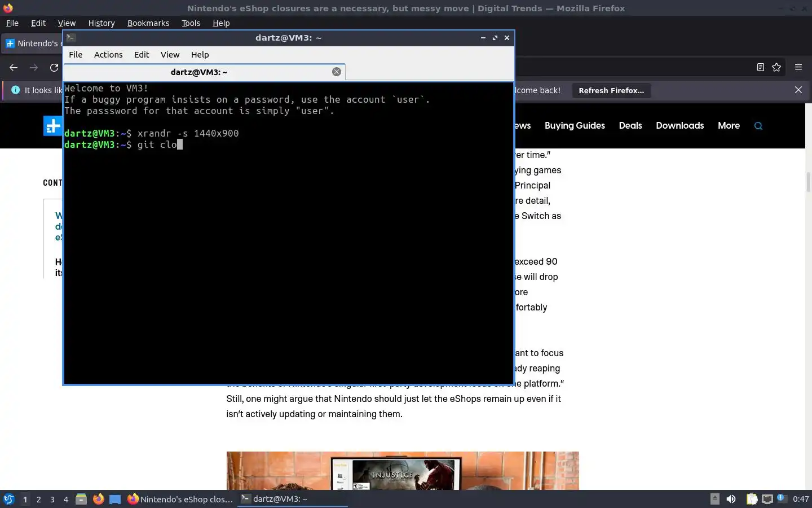Toggle Firefox reader view
This screenshot has height=508, width=812.
[x=760, y=67]
